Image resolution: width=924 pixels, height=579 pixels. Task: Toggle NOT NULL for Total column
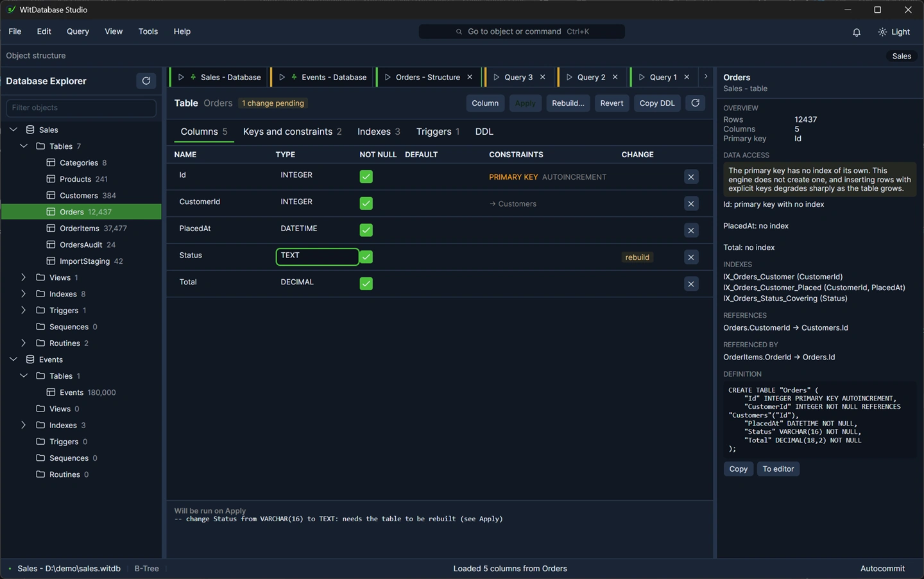[x=366, y=283]
